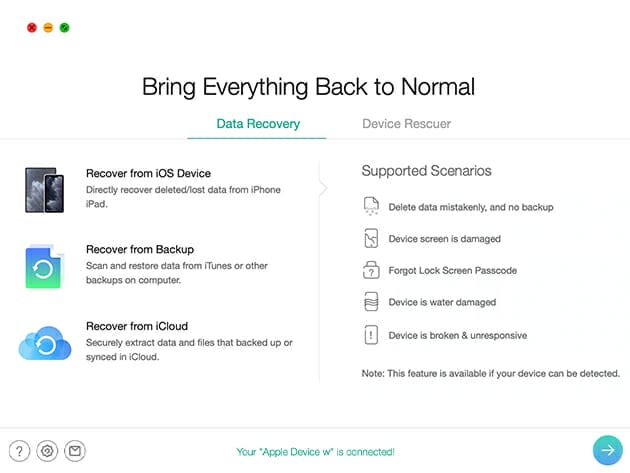Click the feedback envelope icon
The height and width of the screenshot is (473, 630).
75,451
